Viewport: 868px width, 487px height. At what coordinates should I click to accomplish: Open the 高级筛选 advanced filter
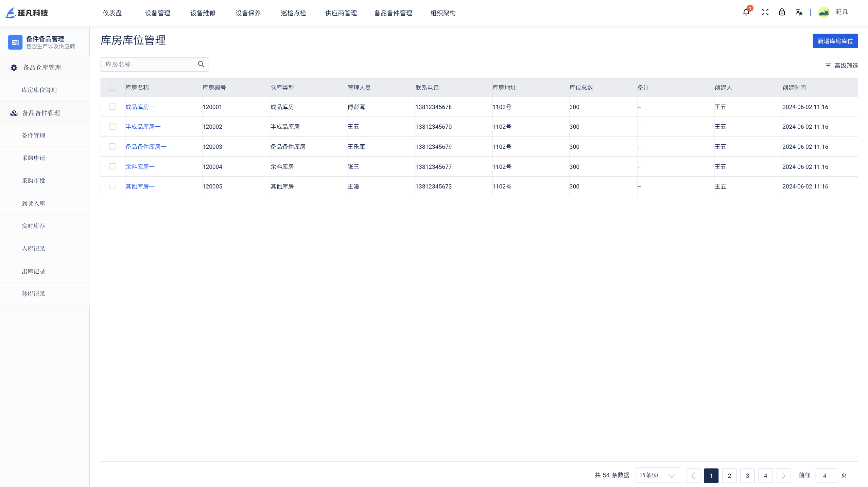pyautogui.click(x=842, y=66)
